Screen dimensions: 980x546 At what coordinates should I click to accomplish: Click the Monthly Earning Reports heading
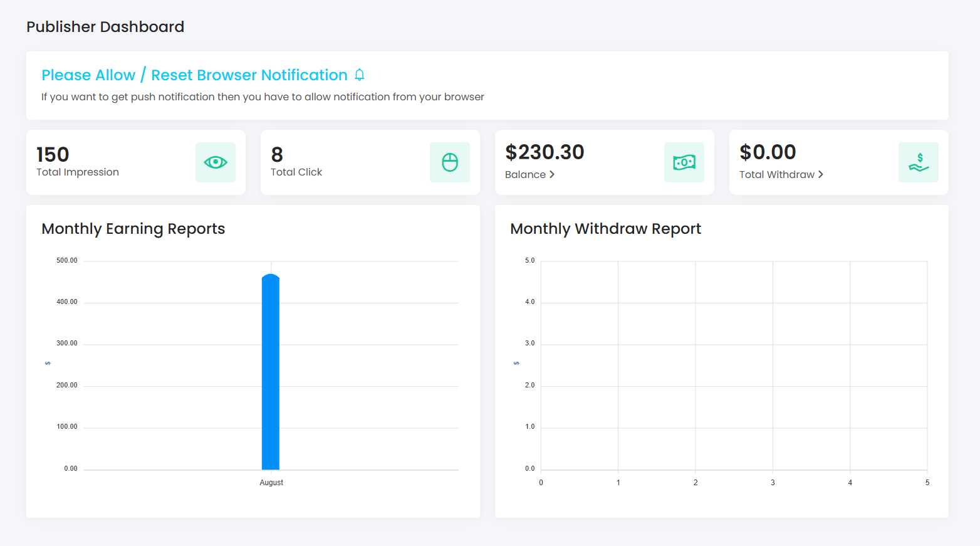point(133,229)
